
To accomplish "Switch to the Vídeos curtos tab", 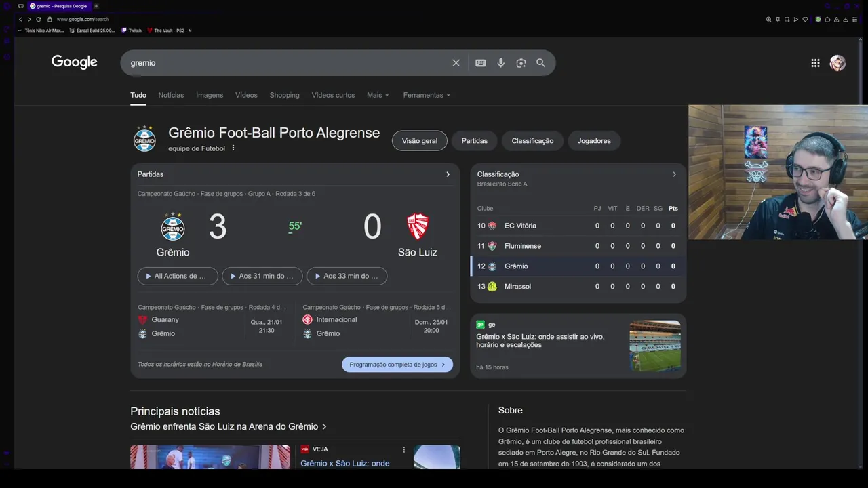I will click(333, 95).
